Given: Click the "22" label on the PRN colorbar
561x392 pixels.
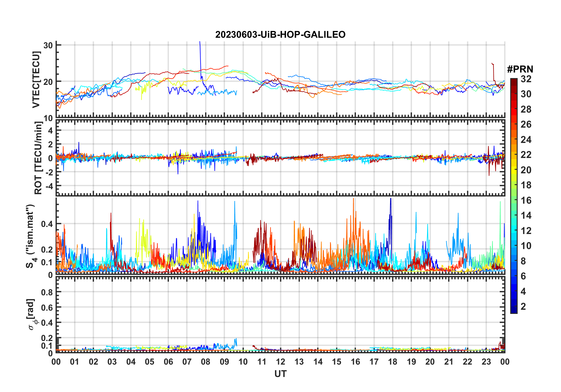Looking at the screenshot, I should pyautogui.click(x=526, y=155).
